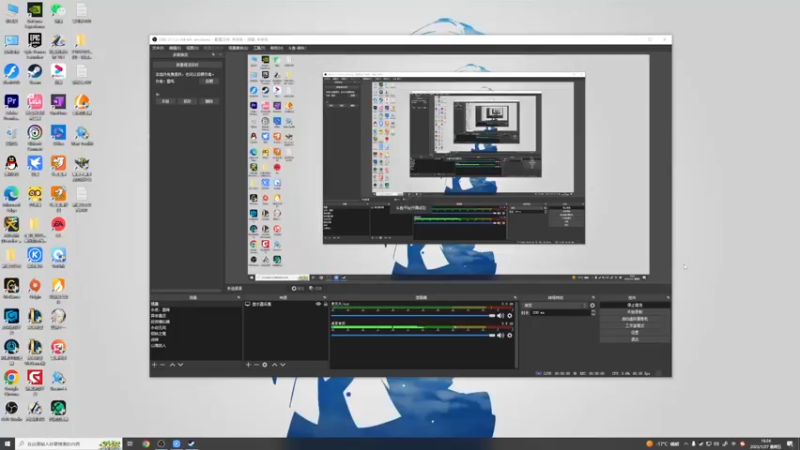Screen dimensions: 800x450
Task: Click the transition duration input field
Action: (x=560, y=313)
